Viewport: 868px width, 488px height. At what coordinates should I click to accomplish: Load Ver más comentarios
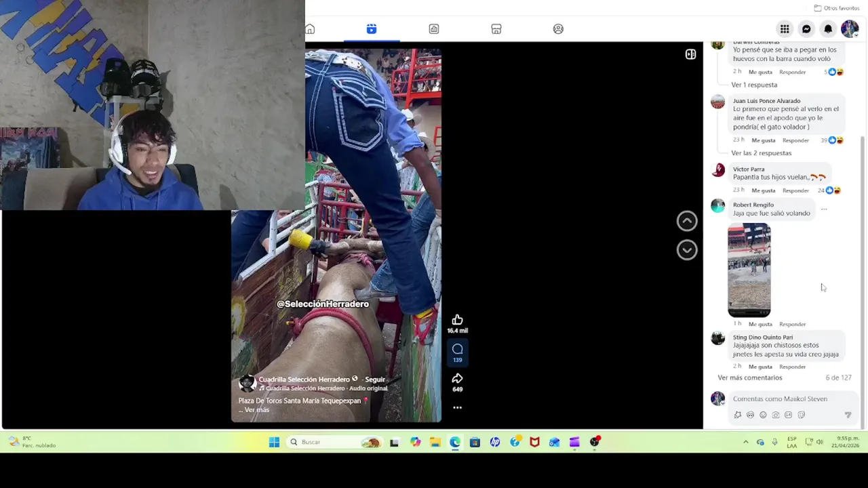pyautogui.click(x=749, y=378)
